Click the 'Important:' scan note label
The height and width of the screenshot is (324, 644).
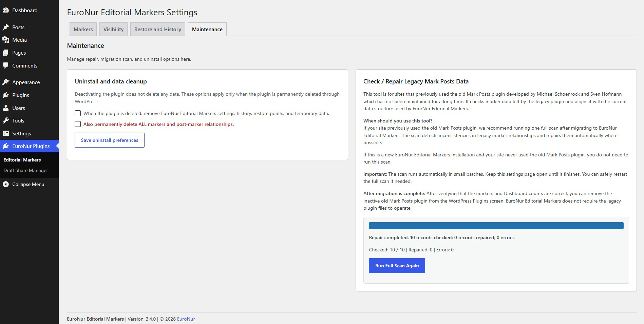click(x=375, y=174)
